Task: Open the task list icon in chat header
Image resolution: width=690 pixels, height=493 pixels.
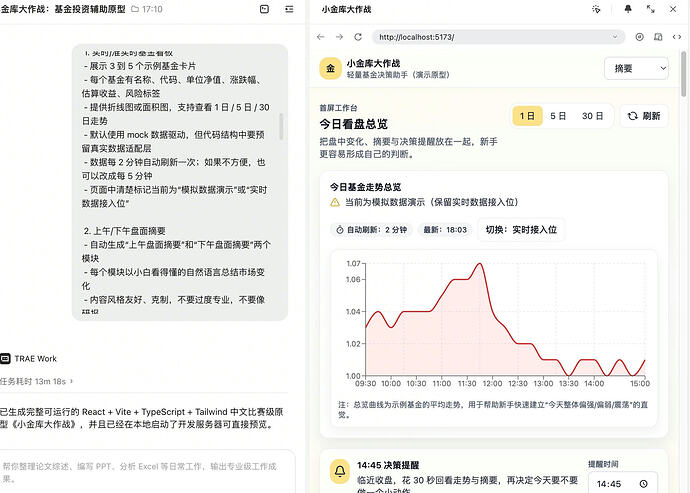Action: pos(289,9)
